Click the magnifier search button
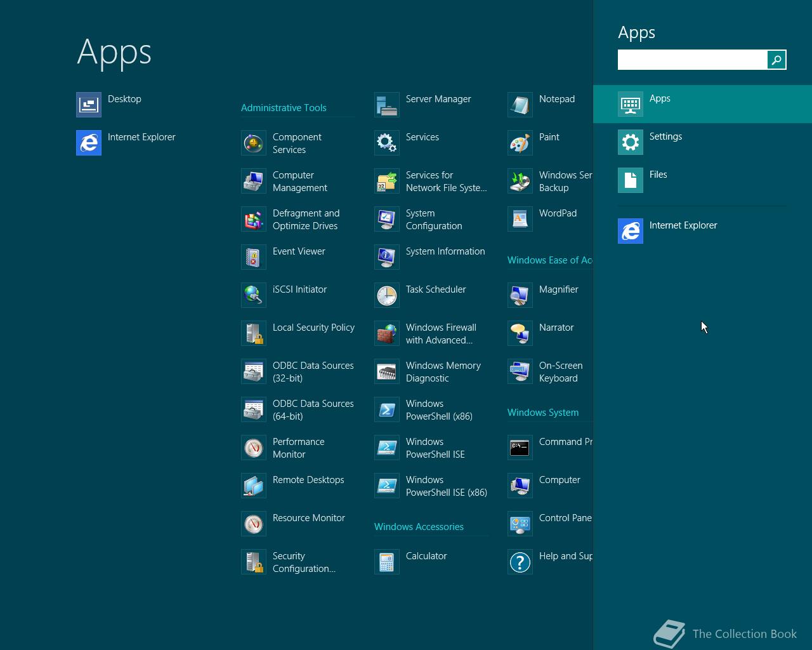The height and width of the screenshot is (650, 812). click(776, 60)
